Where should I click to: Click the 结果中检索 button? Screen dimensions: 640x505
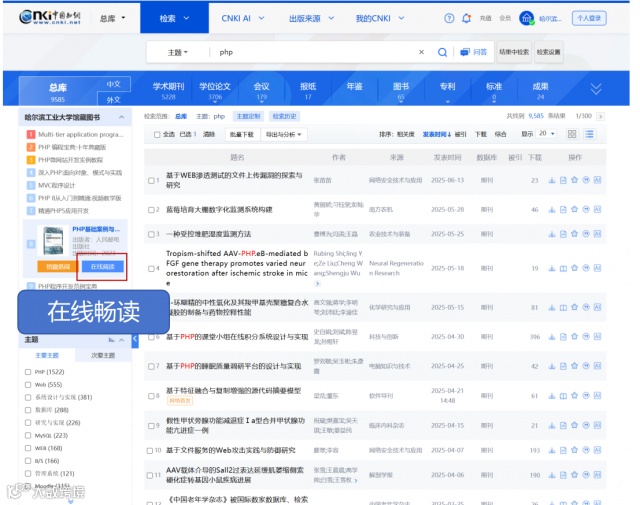click(x=514, y=52)
